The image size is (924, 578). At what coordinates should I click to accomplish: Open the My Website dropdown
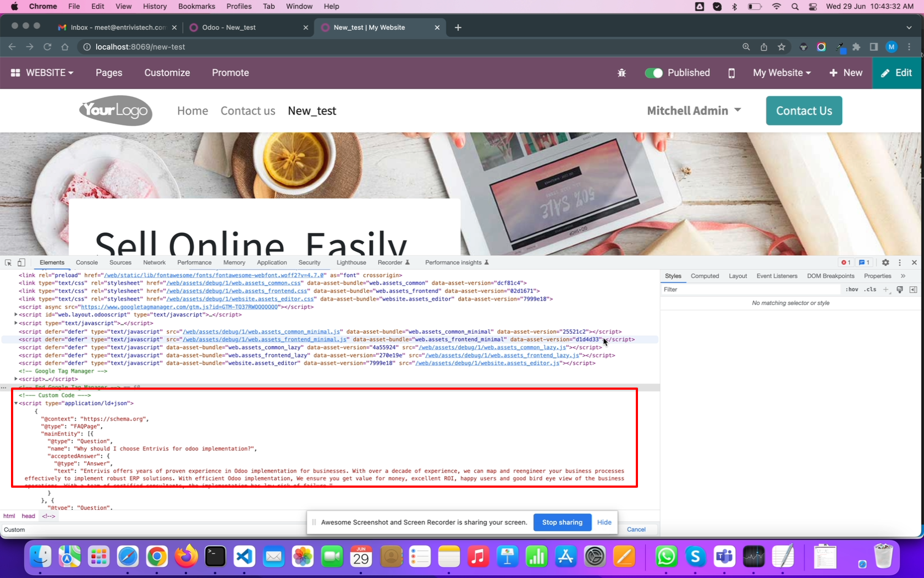(782, 73)
